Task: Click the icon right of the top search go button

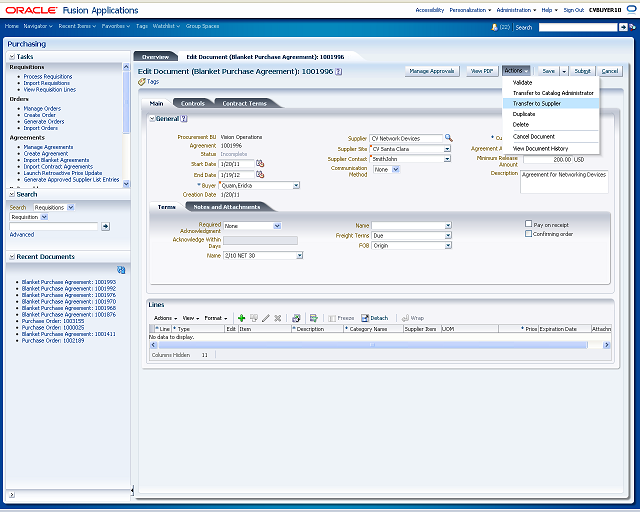Action: 632,27
